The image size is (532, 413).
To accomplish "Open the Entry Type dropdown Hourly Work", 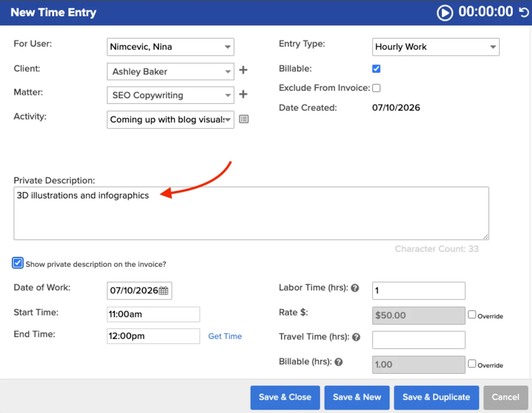I will click(436, 47).
